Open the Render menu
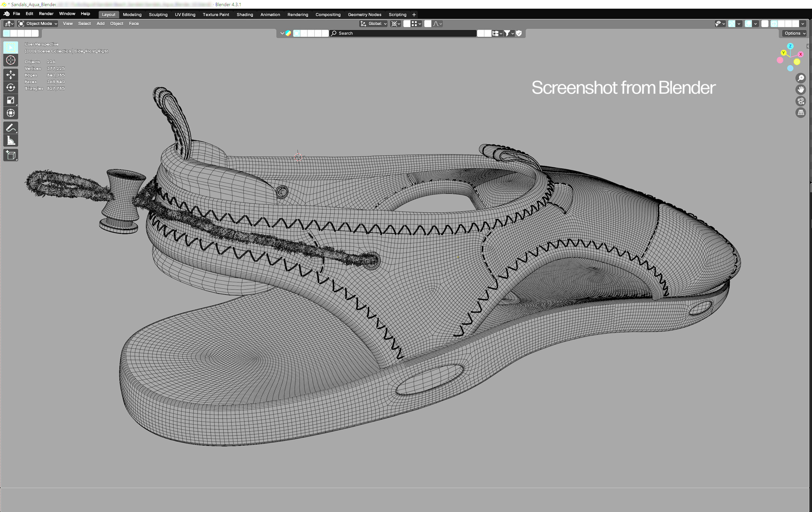 tap(46, 14)
